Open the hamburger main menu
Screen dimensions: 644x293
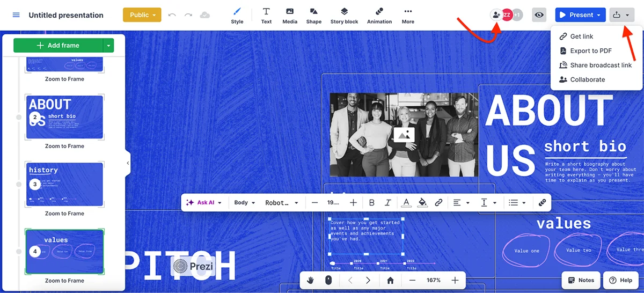tap(16, 15)
